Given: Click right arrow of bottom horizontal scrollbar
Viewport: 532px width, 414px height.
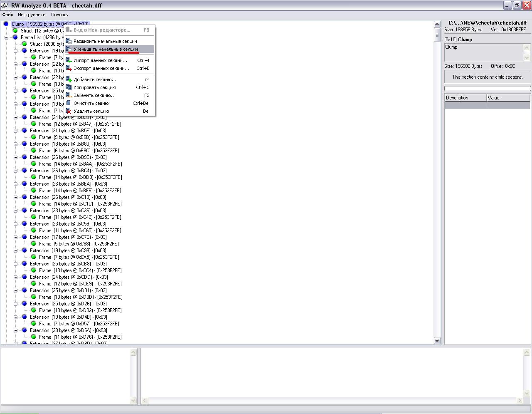Looking at the screenshot, I should pos(519,400).
